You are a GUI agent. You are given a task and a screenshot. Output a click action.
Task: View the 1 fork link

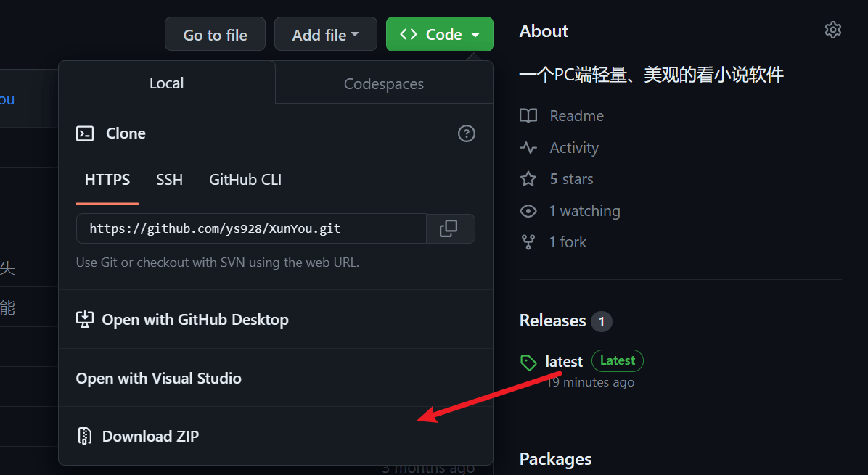pos(568,242)
